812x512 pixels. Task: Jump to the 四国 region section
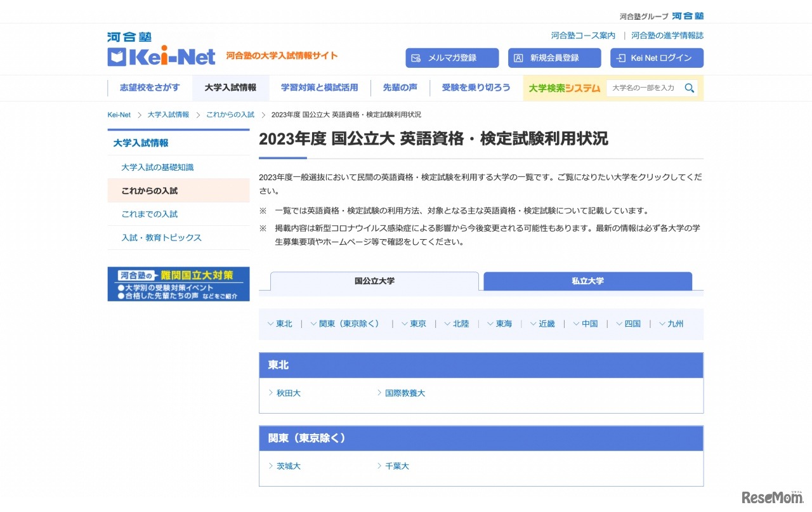point(629,324)
